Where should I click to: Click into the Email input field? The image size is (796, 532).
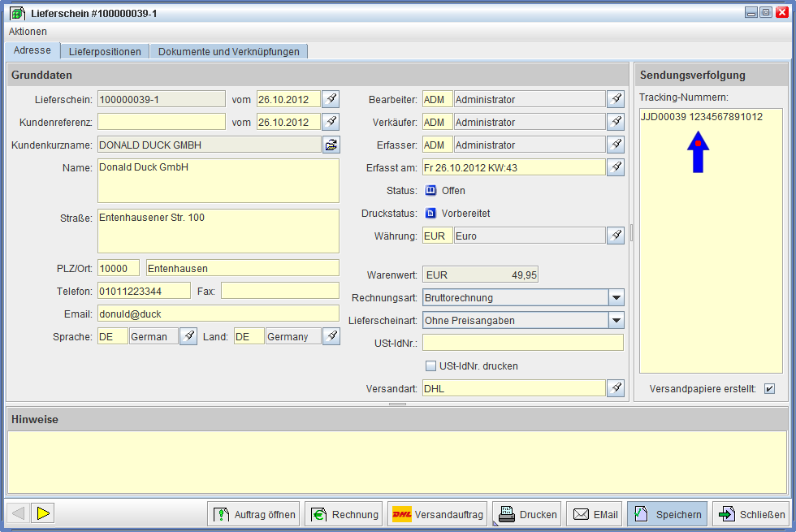click(x=218, y=314)
